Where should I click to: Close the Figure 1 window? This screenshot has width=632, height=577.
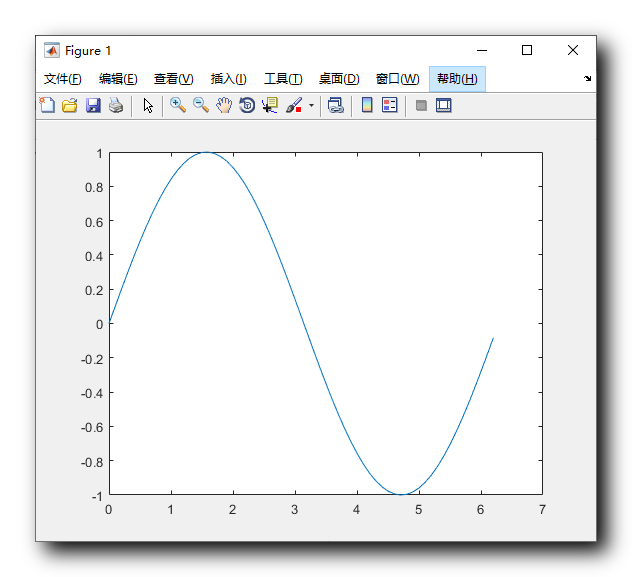tap(573, 50)
